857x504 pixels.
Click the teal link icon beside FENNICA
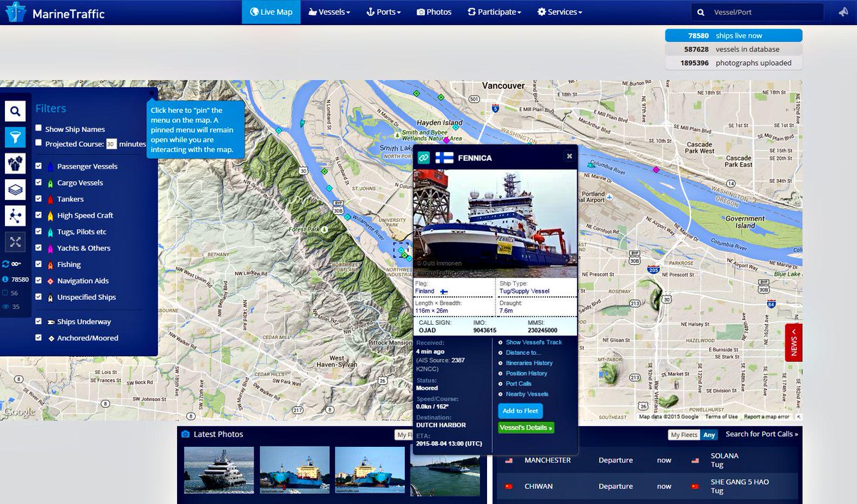click(424, 157)
